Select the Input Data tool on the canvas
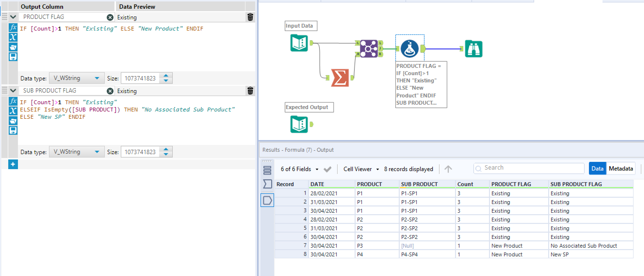This screenshot has width=644, height=276. (299, 43)
